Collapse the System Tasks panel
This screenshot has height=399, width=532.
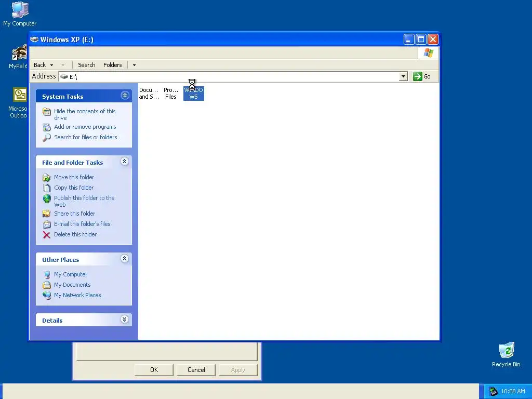tap(125, 96)
